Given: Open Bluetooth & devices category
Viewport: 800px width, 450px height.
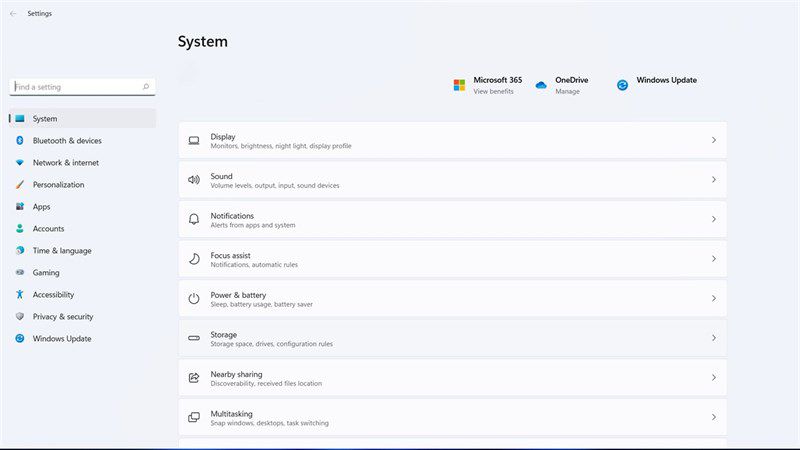Looking at the screenshot, I should 67,140.
